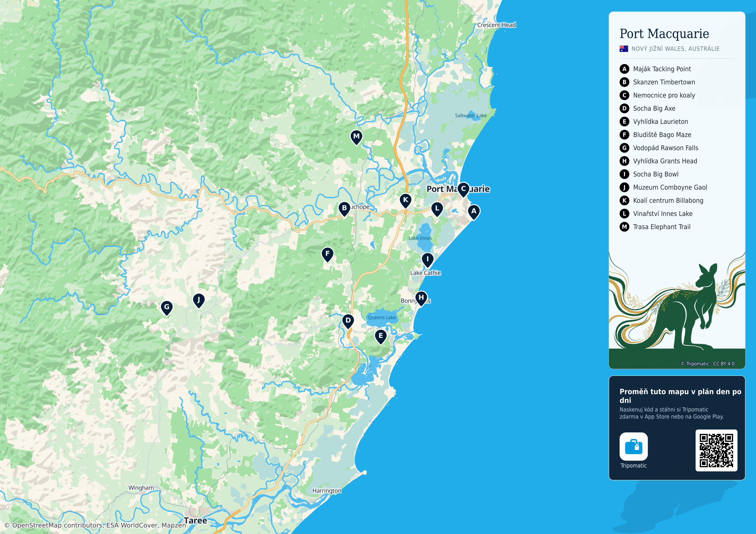Click map pin J for Comboyne
The width and height of the screenshot is (756, 534).
[198, 301]
